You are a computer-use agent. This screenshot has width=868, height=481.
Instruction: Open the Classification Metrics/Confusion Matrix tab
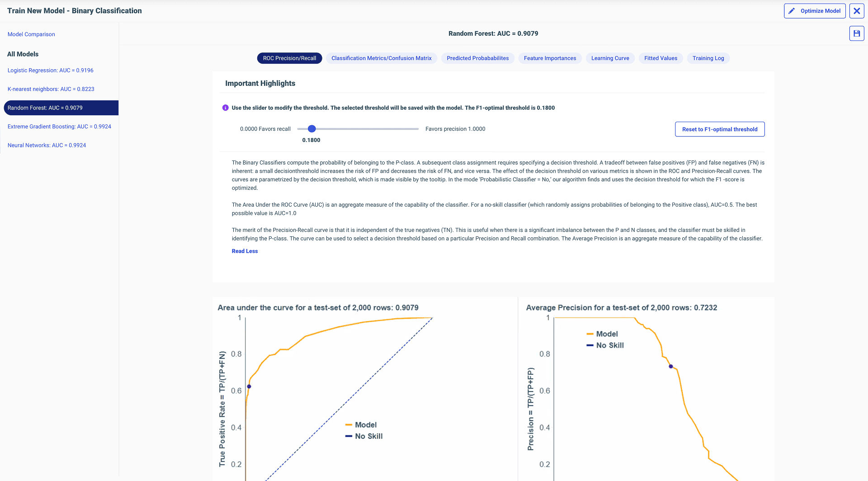381,58
